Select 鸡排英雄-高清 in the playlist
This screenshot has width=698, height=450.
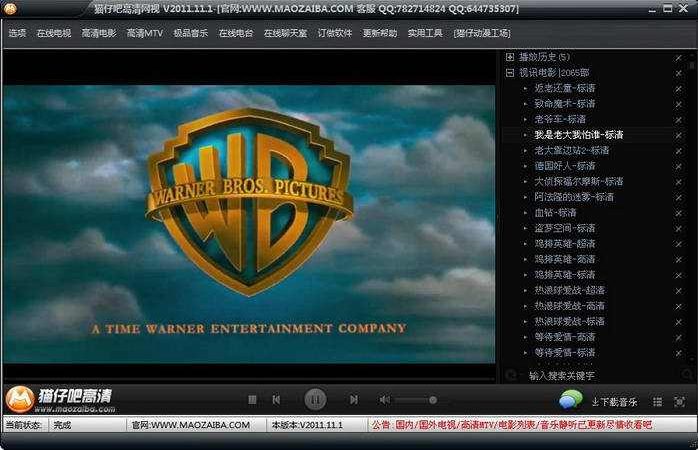pos(564,259)
